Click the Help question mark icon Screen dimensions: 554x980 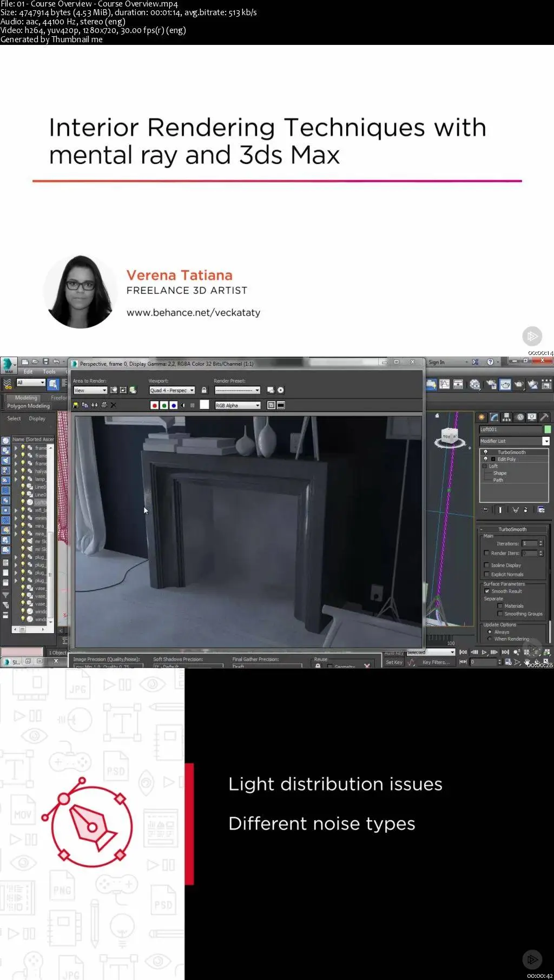(x=490, y=362)
